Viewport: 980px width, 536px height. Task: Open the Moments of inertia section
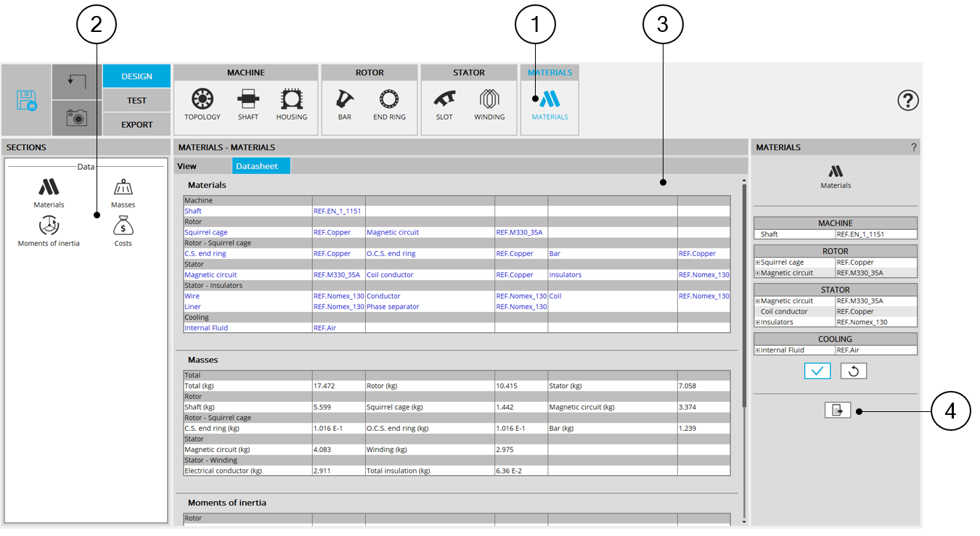49,226
